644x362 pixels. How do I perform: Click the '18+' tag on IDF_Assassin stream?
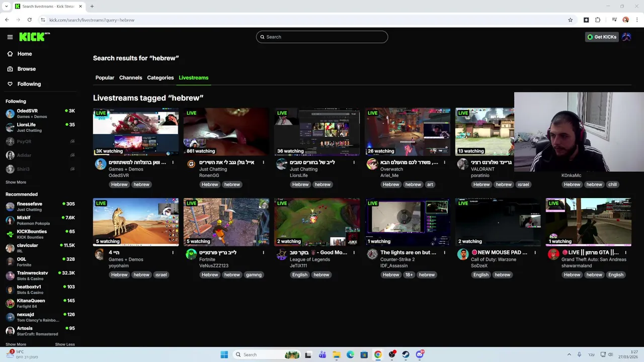(409, 275)
